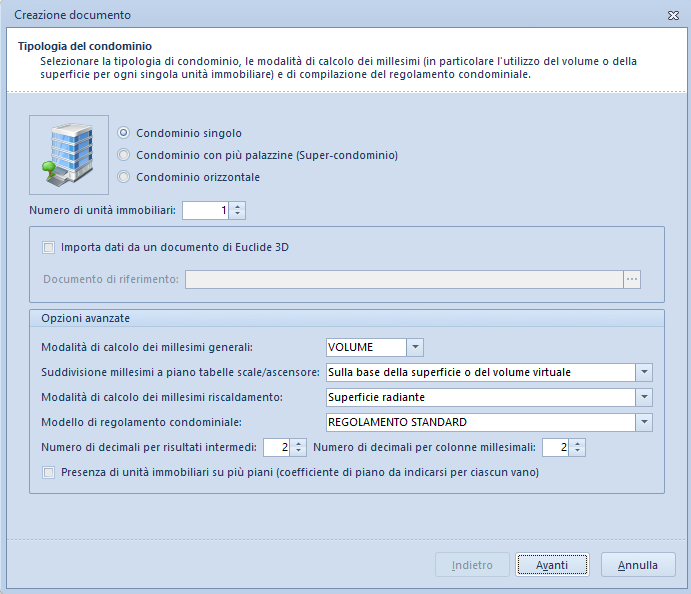
Task: Click 'Tipologia del condominio' heading text
Action: (85, 46)
